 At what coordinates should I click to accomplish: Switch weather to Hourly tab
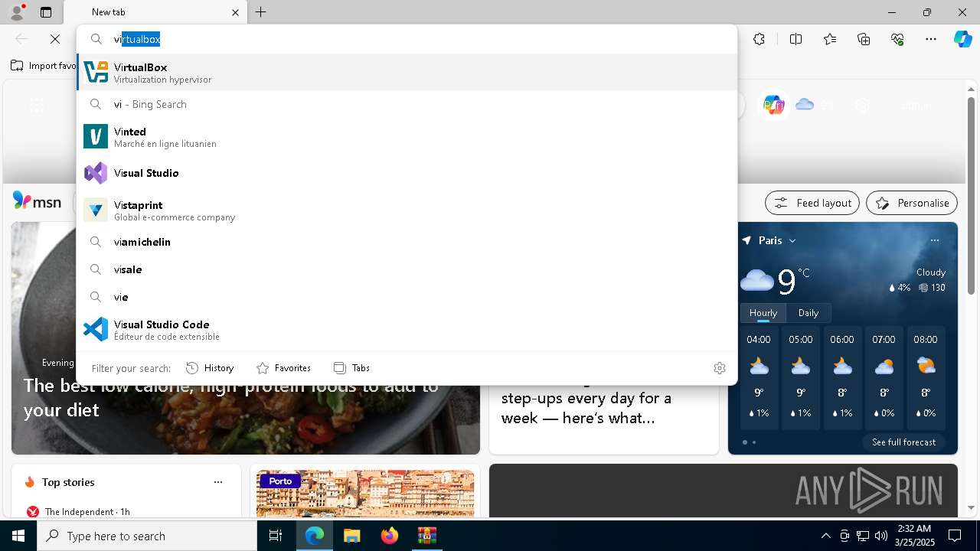click(763, 312)
